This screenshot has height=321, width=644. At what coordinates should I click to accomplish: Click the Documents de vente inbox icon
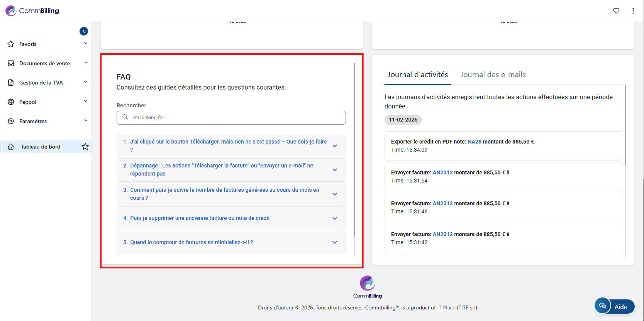coord(11,63)
